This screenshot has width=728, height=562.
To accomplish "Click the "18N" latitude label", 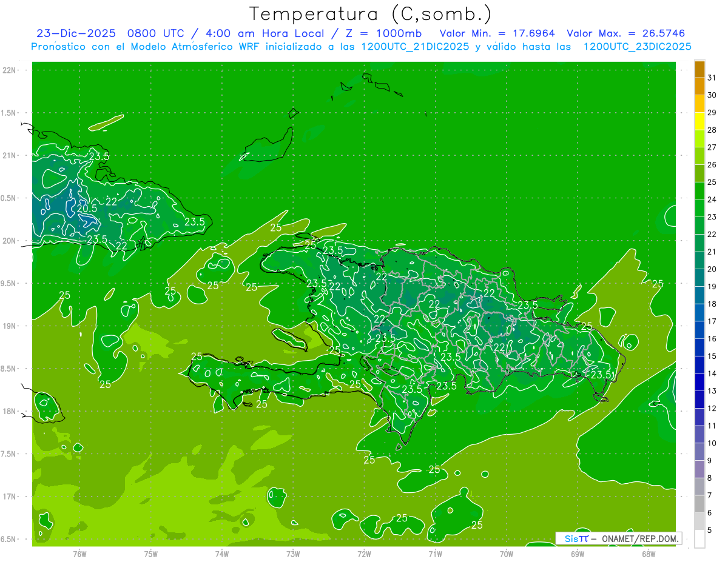I will [9, 411].
